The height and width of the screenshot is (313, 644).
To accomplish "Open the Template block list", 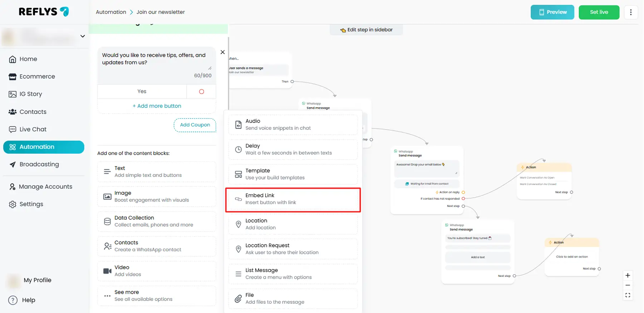I will [x=293, y=174].
